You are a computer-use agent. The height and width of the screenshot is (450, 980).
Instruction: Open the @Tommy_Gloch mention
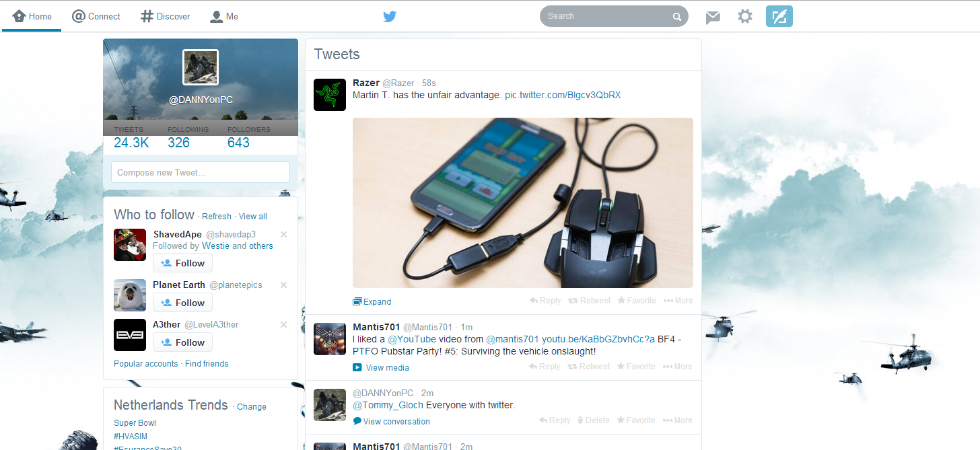pos(388,405)
